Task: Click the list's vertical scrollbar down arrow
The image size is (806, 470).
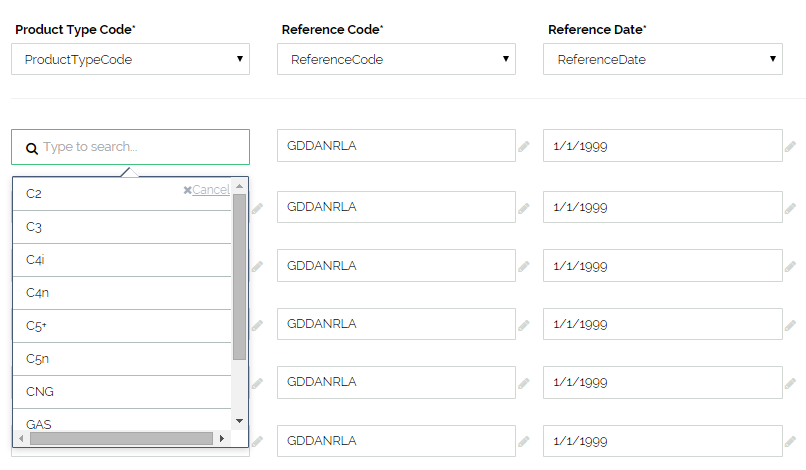Action: coord(239,421)
